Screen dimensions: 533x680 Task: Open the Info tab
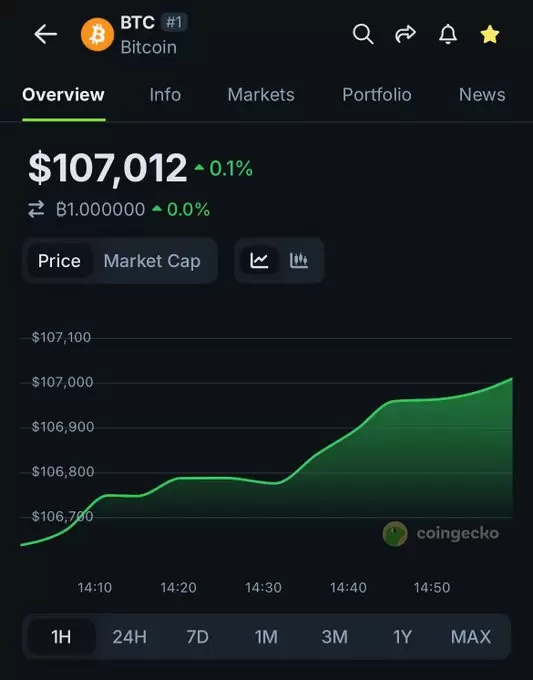click(165, 95)
